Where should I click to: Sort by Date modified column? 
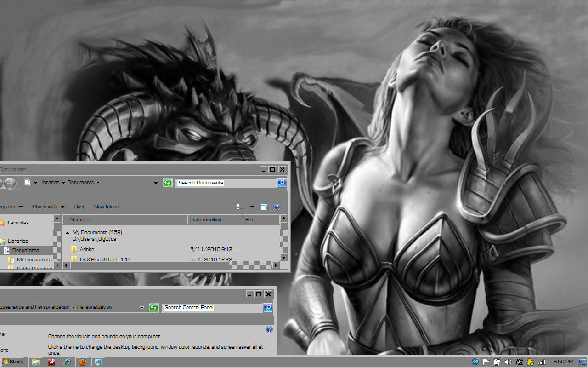click(x=215, y=219)
